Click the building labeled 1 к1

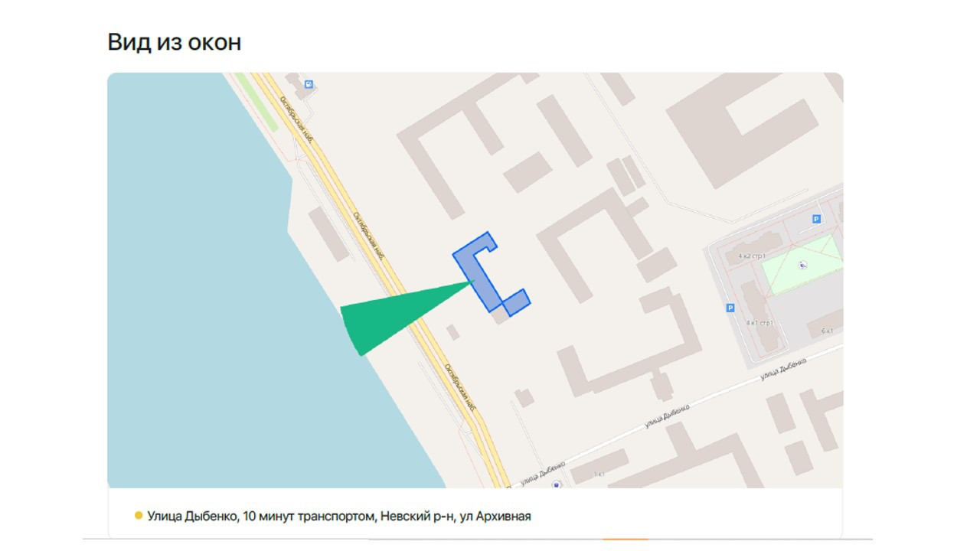(599, 467)
